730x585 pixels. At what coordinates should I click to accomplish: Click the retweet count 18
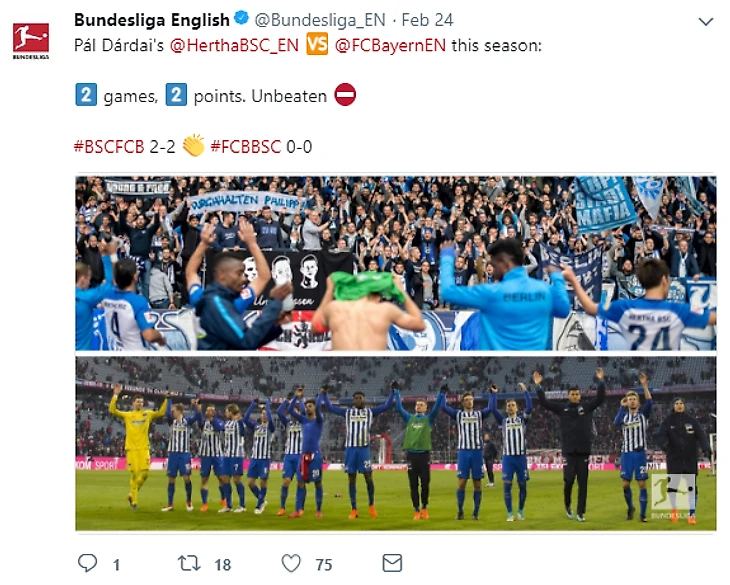click(223, 565)
